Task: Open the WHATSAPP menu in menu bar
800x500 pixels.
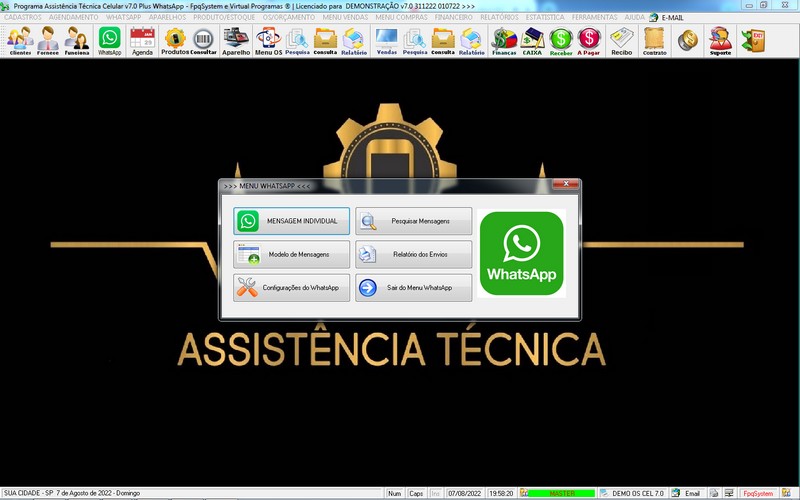Action: coord(123,17)
